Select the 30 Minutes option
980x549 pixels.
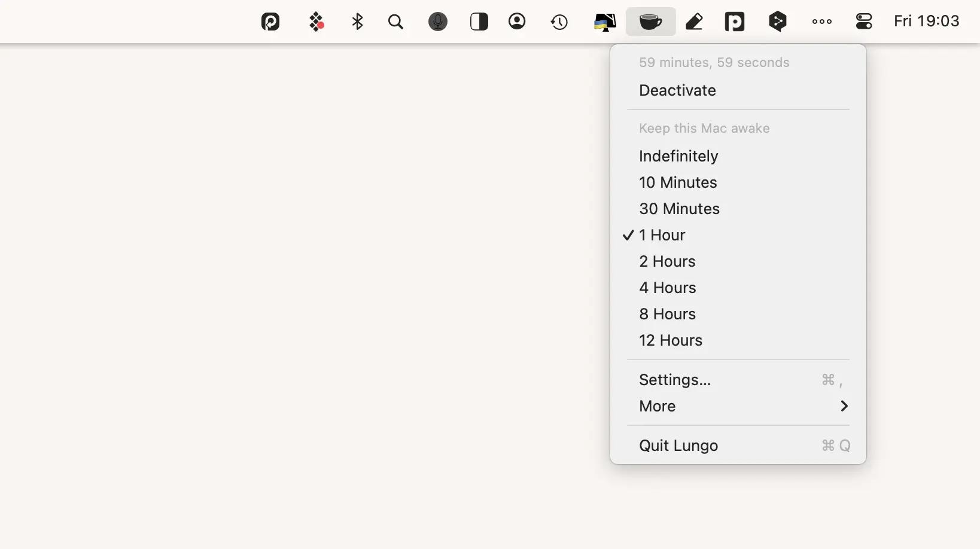click(x=679, y=209)
